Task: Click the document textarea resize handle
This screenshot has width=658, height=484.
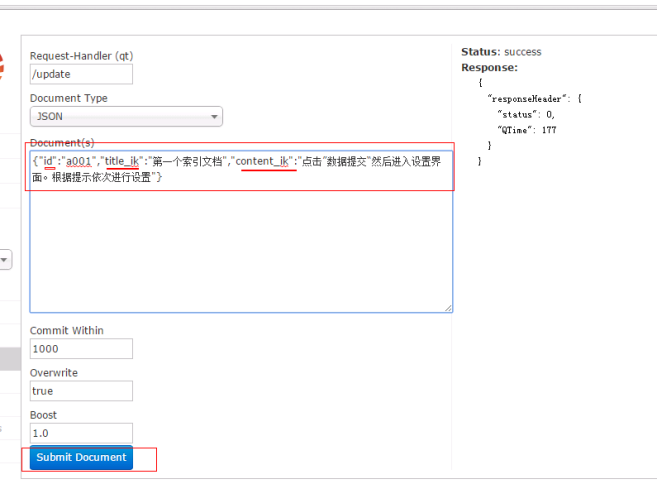Action: click(x=448, y=308)
